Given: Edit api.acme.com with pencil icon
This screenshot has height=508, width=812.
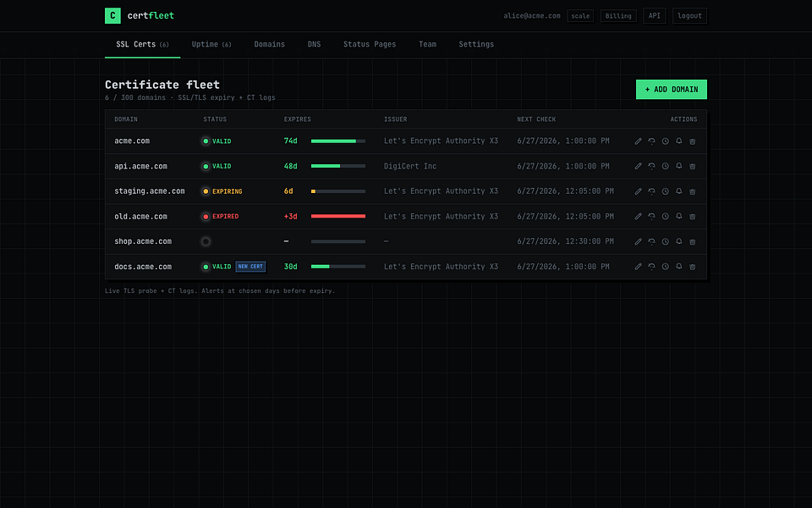Looking at the screenshot, I should (638, 167).
